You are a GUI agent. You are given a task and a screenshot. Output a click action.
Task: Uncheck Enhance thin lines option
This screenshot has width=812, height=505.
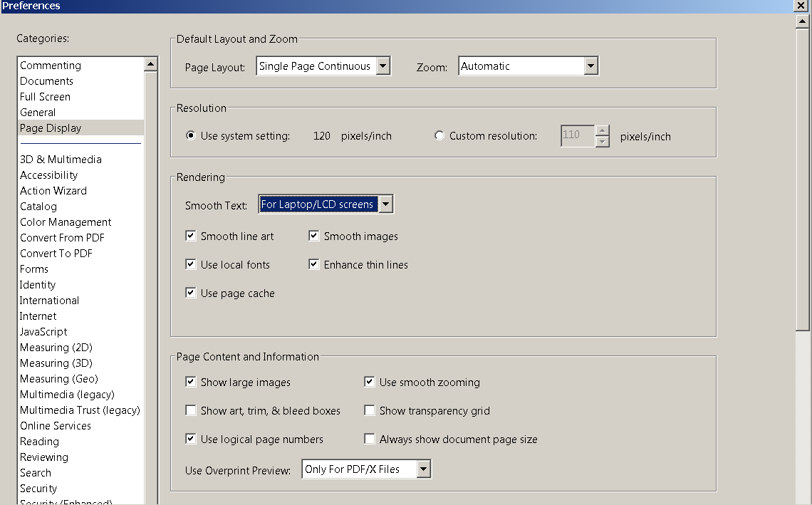[314, 265]
